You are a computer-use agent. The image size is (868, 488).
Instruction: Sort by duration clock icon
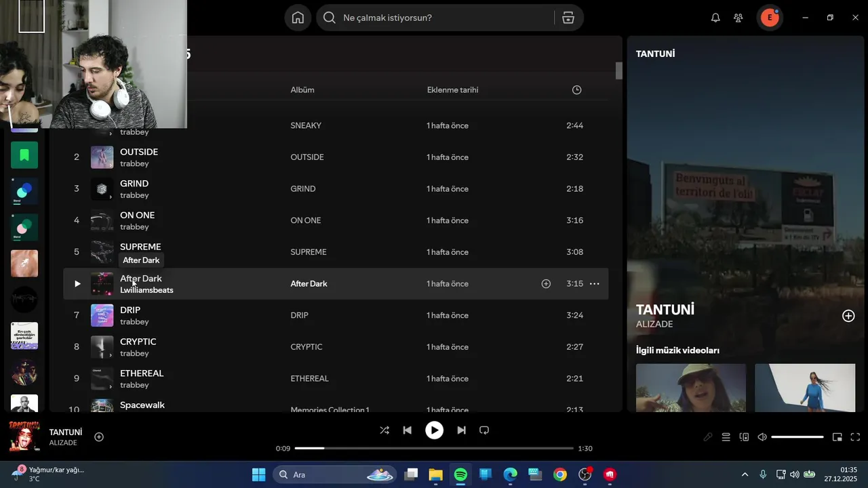576,89
